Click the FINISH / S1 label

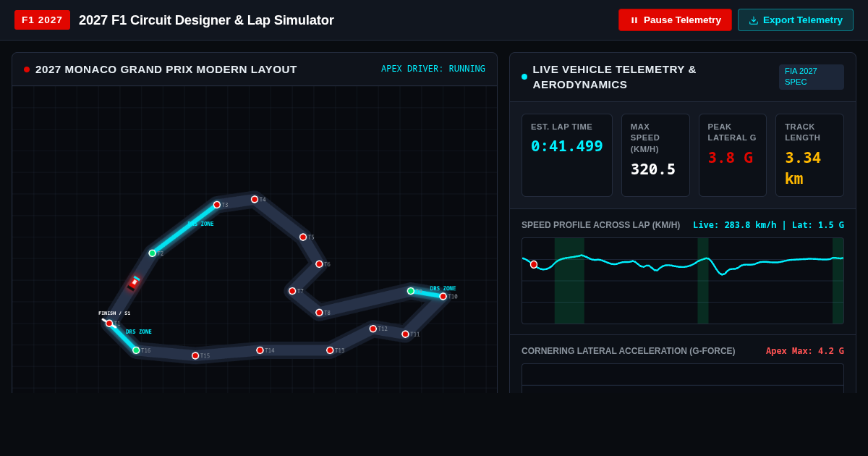[114, 313]
